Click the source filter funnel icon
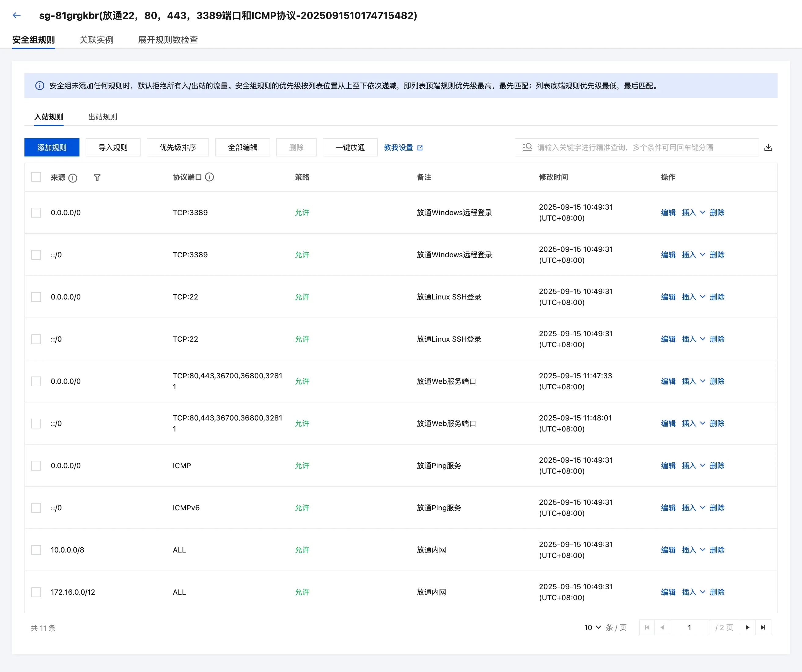The height and width of the screenshot is (672, 802). click(x=97, y=178)
